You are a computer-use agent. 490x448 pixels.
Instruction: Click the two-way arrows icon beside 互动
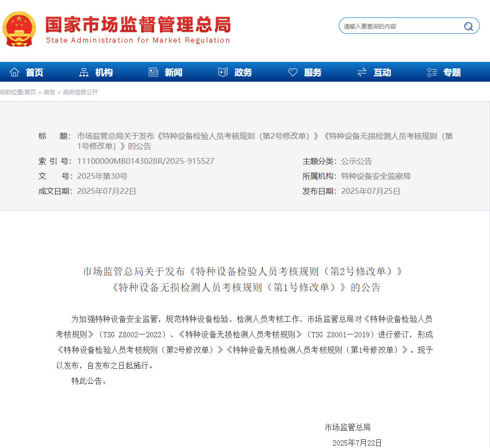tap(362, 72)
